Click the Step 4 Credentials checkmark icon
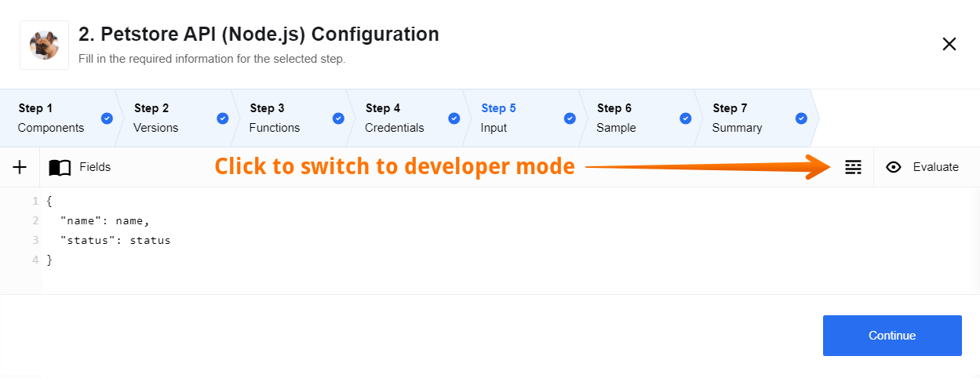Image resolution: width=980 pixels, height=378 pixels. click(454, 118)
